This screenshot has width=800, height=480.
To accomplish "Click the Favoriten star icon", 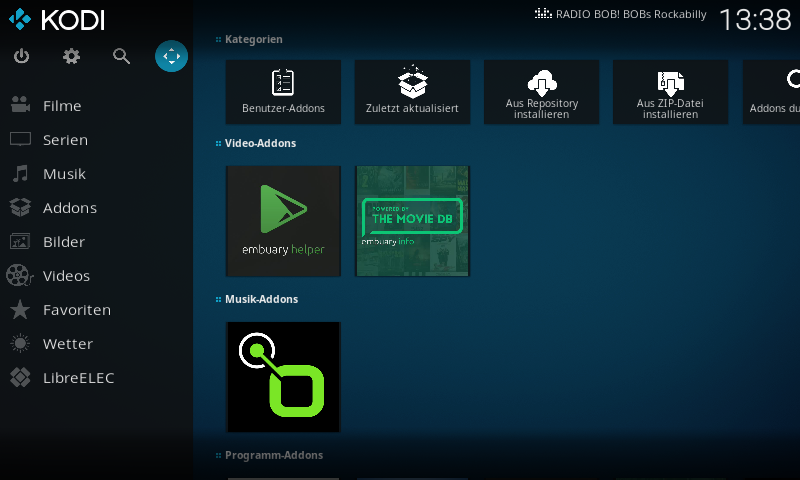I will point(20,309).
